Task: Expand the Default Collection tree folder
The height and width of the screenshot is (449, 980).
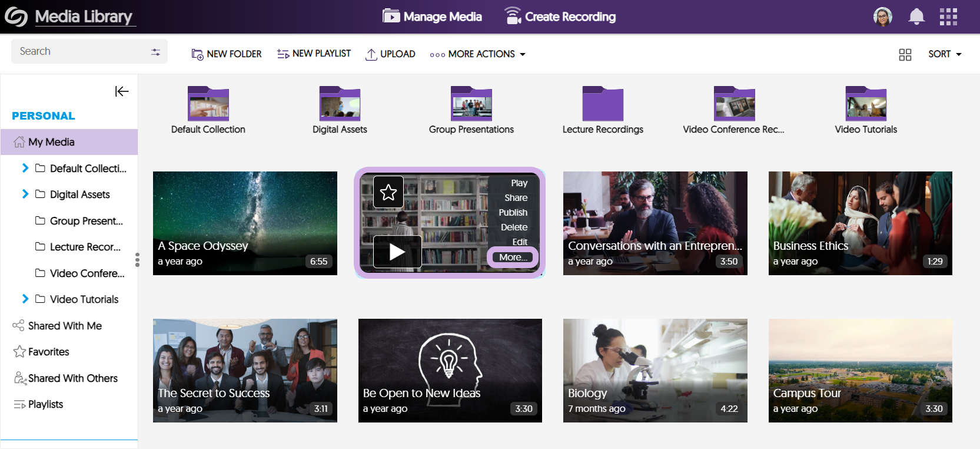Action: (x=25, y=169)
